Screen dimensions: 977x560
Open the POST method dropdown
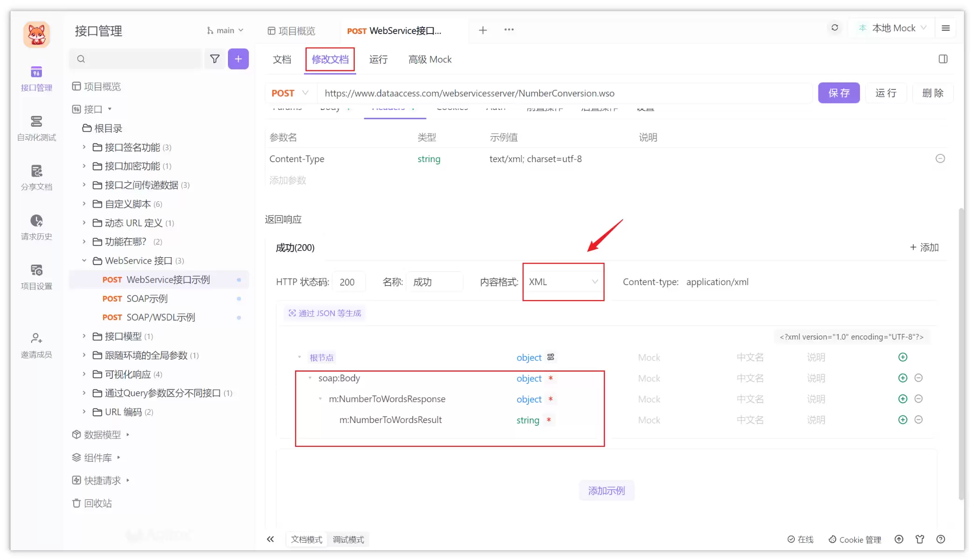(x=290, y=93)
